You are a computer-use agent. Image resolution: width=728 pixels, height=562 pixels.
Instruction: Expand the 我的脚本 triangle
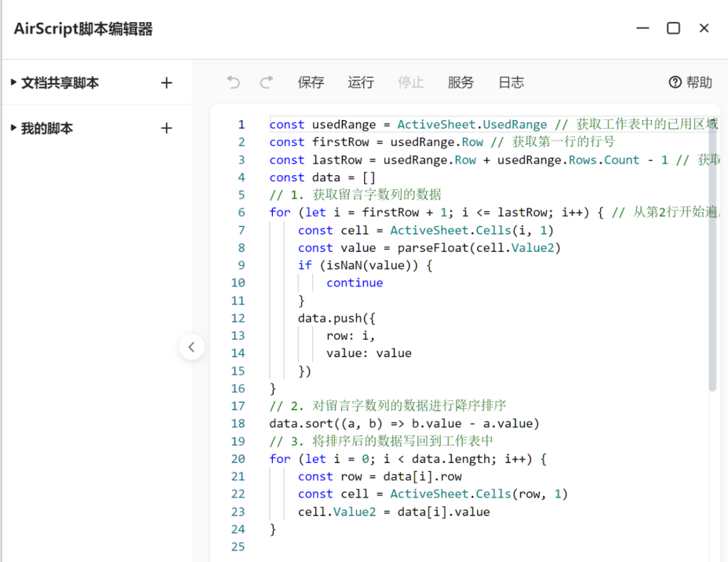(x=13, y=127)
